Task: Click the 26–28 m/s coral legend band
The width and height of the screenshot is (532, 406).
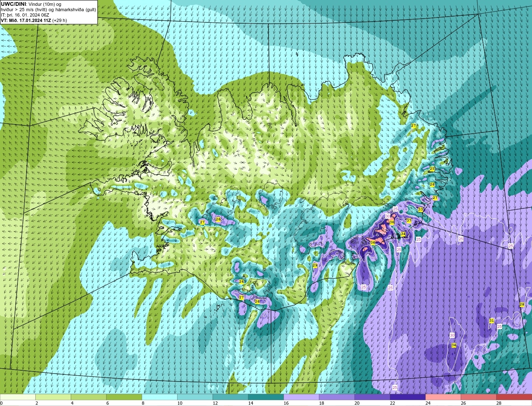Action: point(479,397)
